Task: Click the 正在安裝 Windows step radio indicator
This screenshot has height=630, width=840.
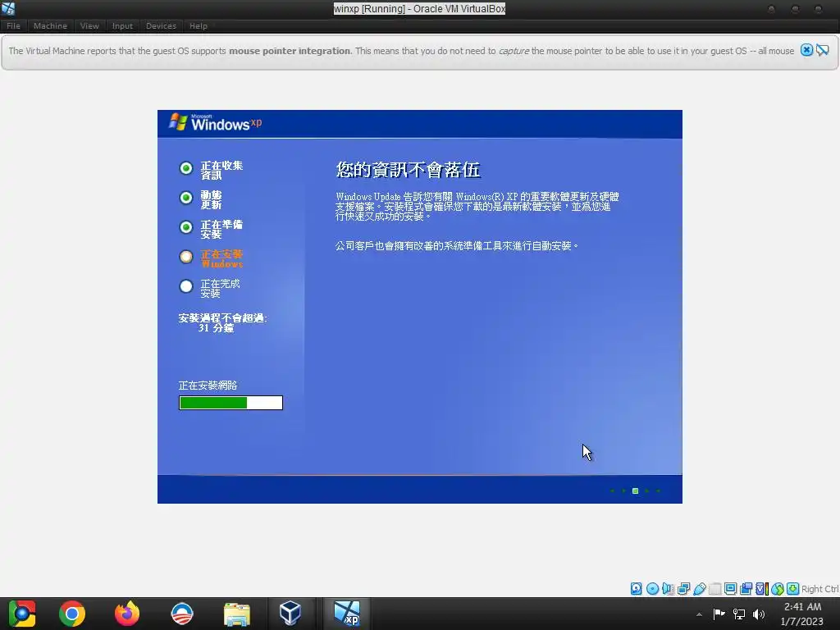Action: coord(186,257)
